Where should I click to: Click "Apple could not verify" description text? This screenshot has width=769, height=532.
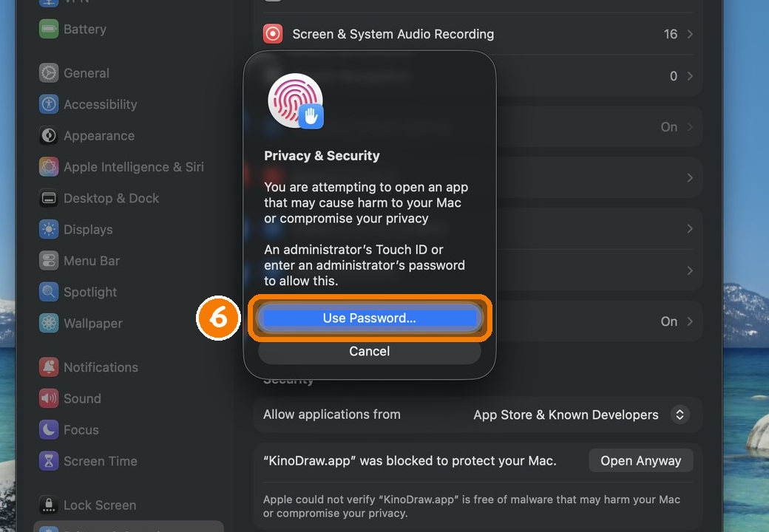(472, 506)
